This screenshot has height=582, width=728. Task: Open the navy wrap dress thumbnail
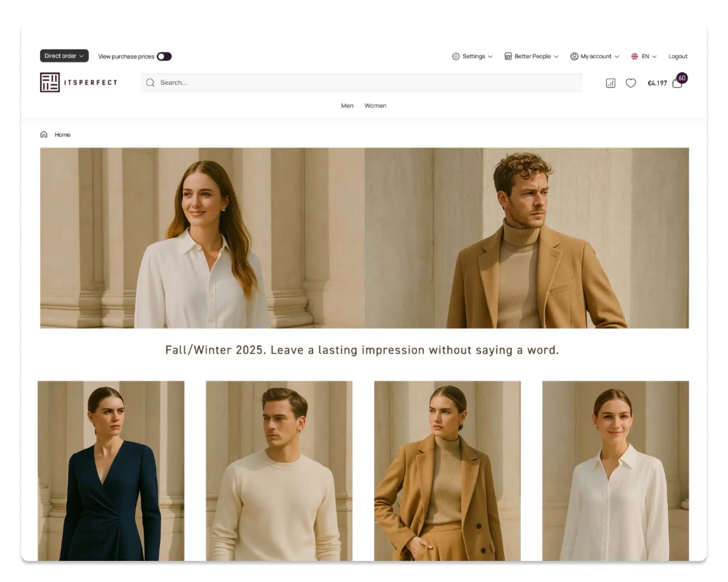(x=111, y=471)
